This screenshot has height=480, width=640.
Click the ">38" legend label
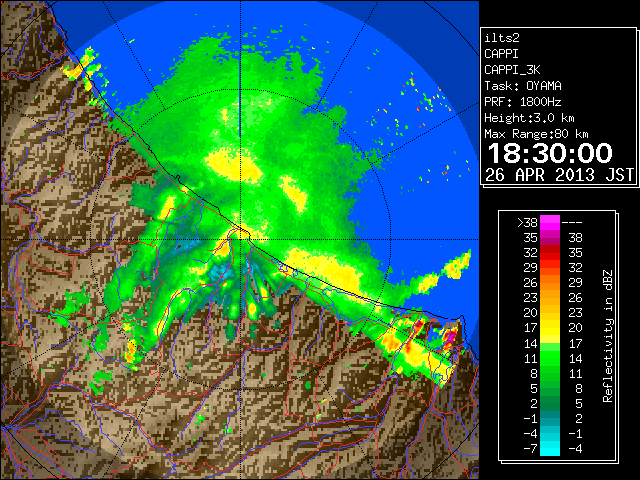tap(527, 222)
